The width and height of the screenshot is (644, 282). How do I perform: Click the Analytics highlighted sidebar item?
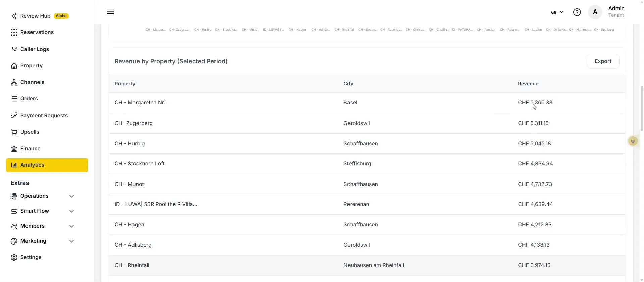47,165
